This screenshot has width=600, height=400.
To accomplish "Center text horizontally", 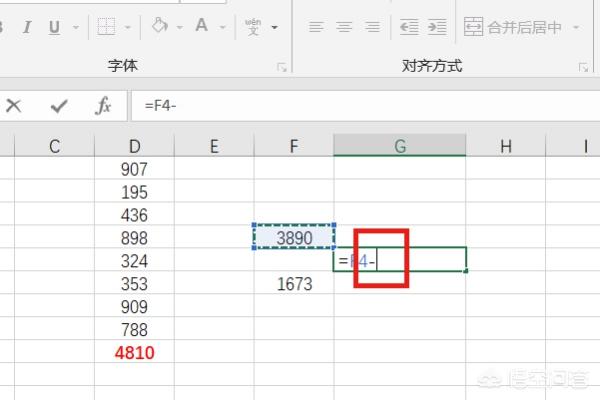I will 344,27.
